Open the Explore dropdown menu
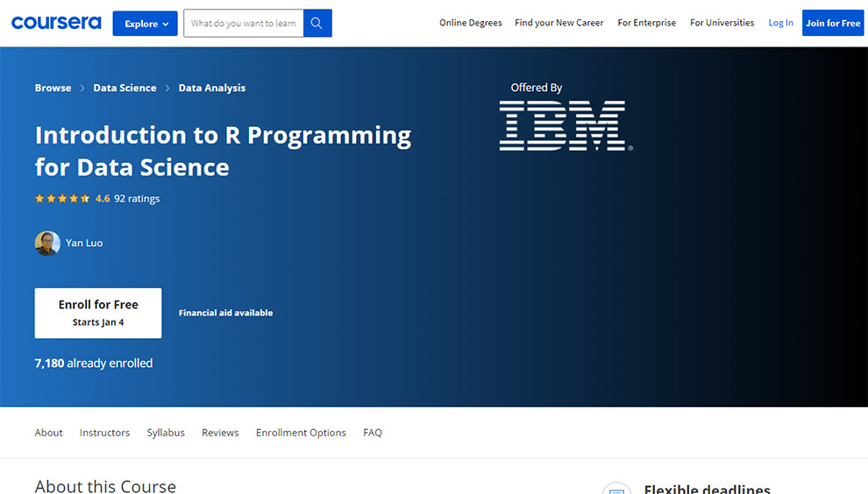868x494 pixels. pos(145,24)
